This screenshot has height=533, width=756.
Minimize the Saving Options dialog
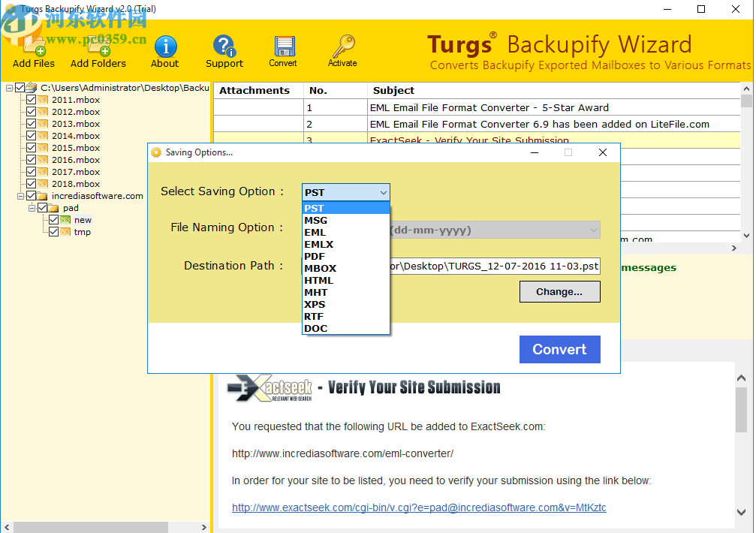click(535, 152)
